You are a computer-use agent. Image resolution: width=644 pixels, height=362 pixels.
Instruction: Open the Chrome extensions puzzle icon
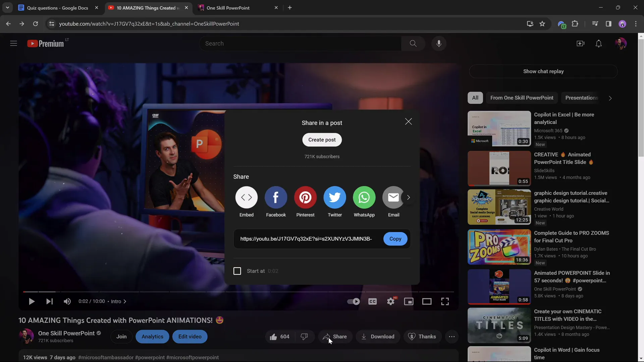tap(575, 24)
